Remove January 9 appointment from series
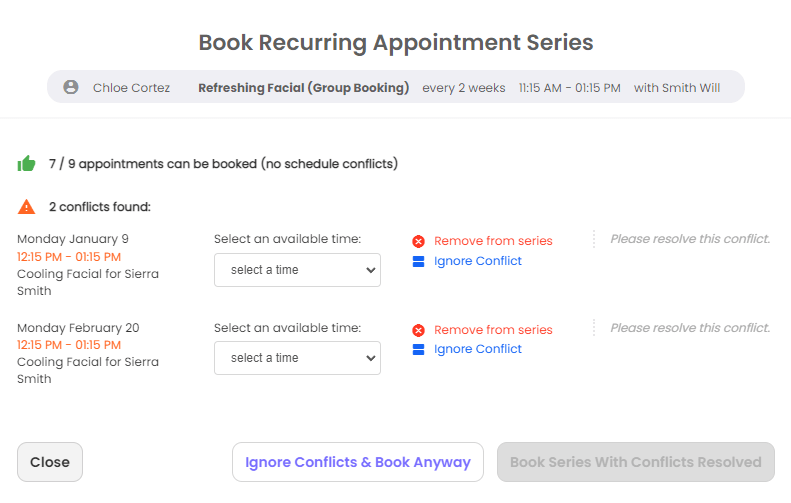Screen dimensions: 791x503 click(x=493, y=241)
